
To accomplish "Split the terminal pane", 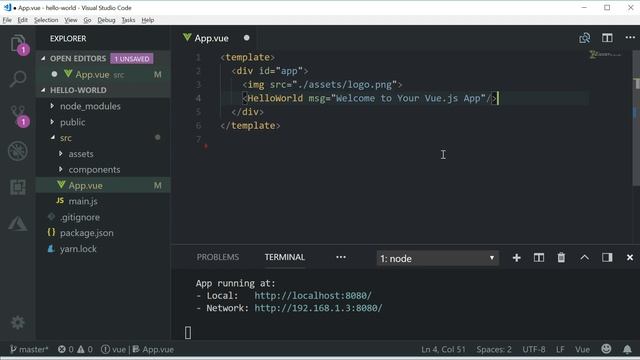I will click(x=539, y=258).
